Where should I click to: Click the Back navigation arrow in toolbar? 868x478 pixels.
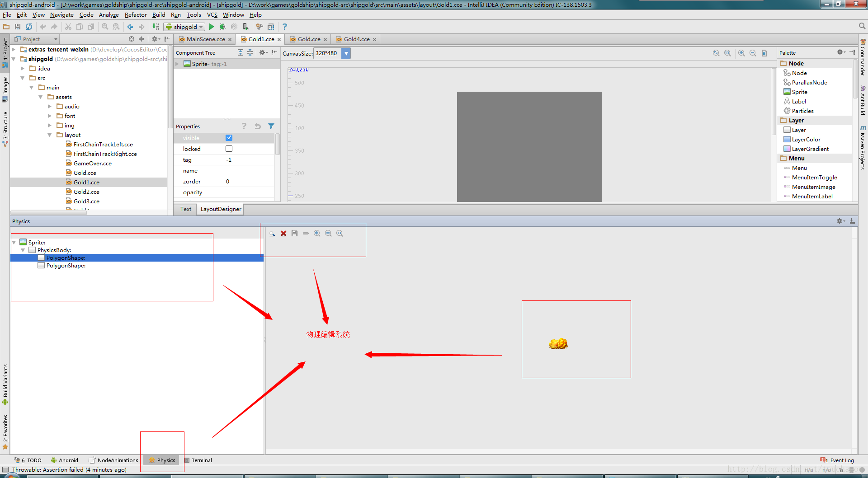click(130, 27)
